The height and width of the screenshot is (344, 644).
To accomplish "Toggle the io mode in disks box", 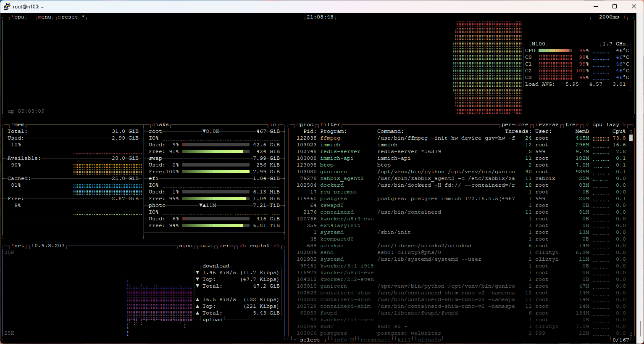I will [x=273, y=125].
